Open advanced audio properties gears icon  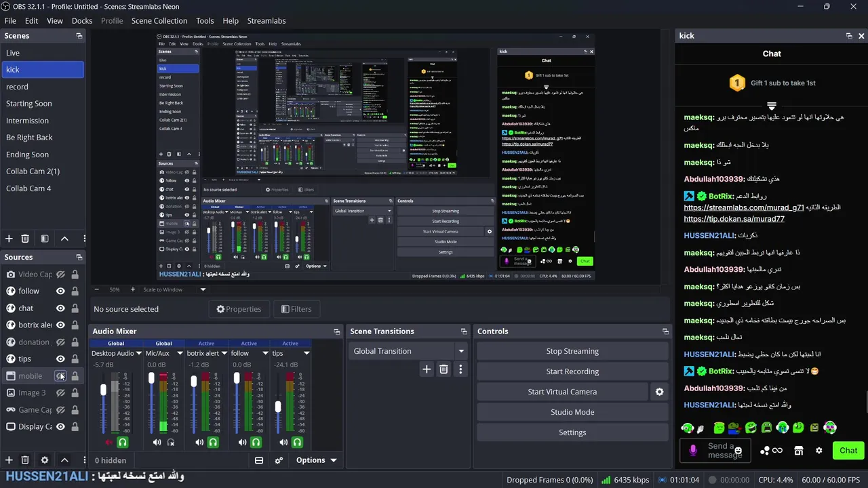click(x=279, y=460)
